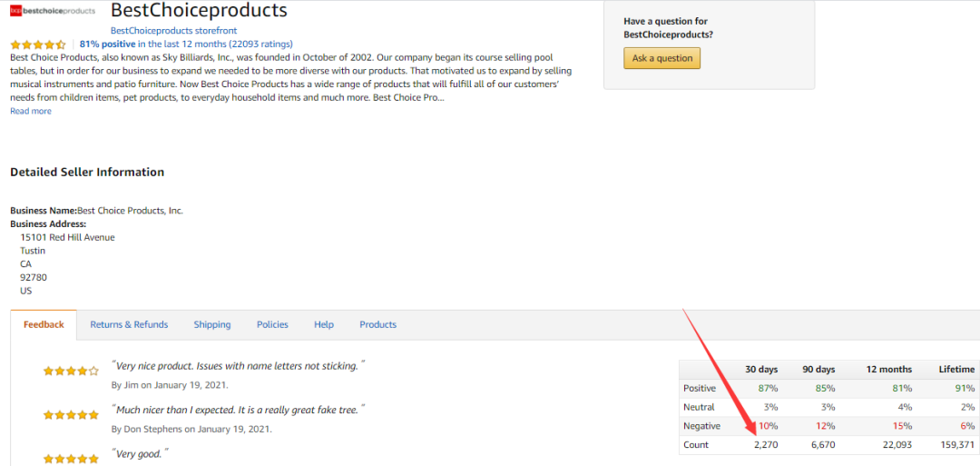
Task: Click the count value 22,093
Action: 896,445
